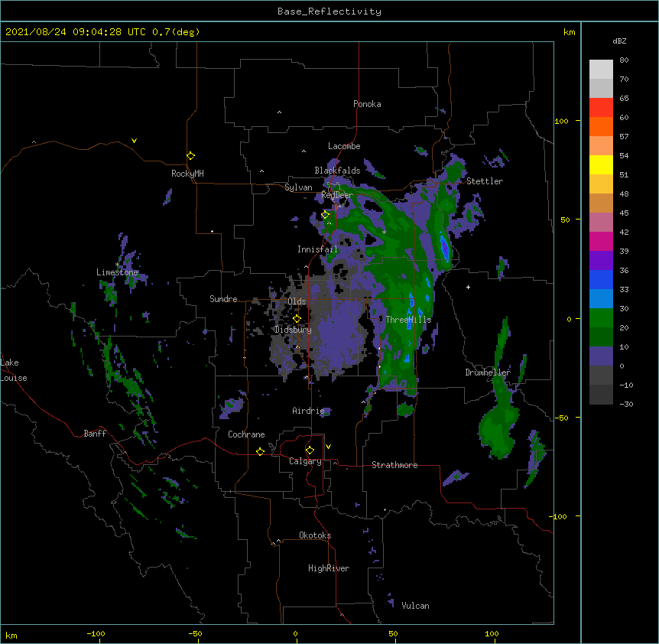Image resolution: width=659 pixels, height=644 pixels.
Task: Select the slate-blue swatch between 10 and 0 dBZ
Action: click(601, 356)
